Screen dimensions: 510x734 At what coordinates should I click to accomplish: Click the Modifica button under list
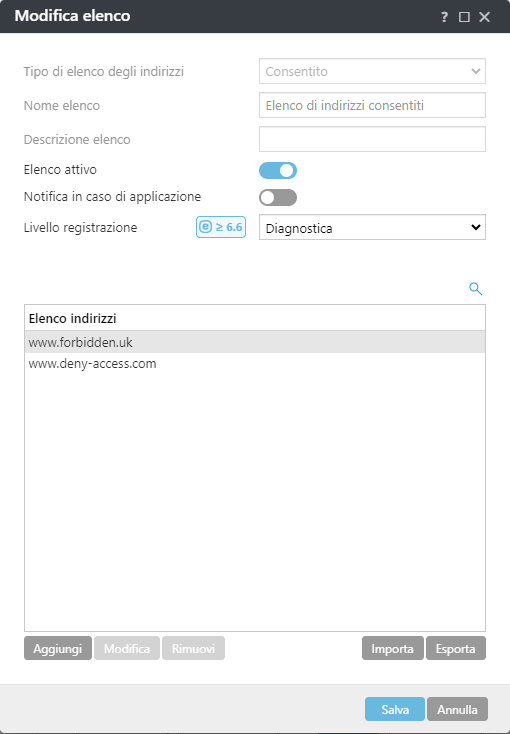(x=127, y=648)
